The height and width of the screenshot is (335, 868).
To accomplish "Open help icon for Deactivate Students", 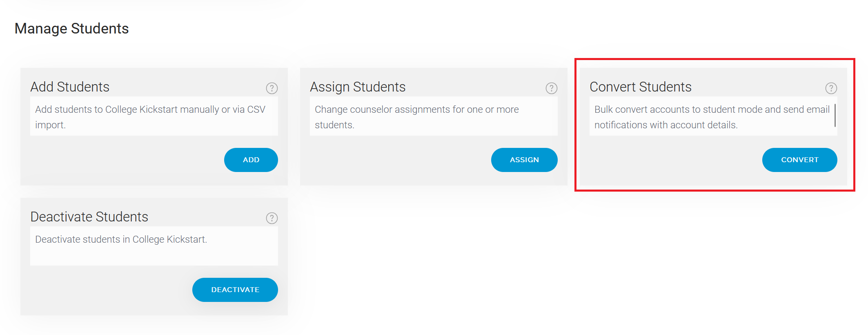I will point(272,218).
